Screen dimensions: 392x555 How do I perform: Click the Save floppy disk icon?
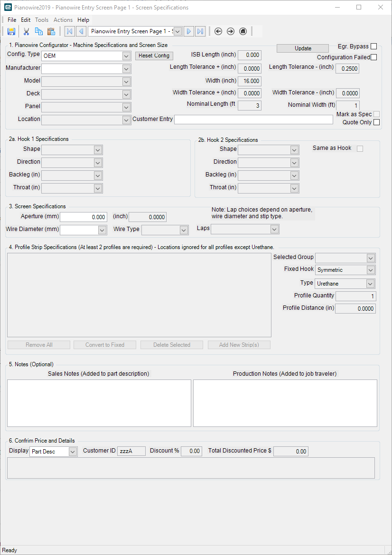tap(11, 31)
